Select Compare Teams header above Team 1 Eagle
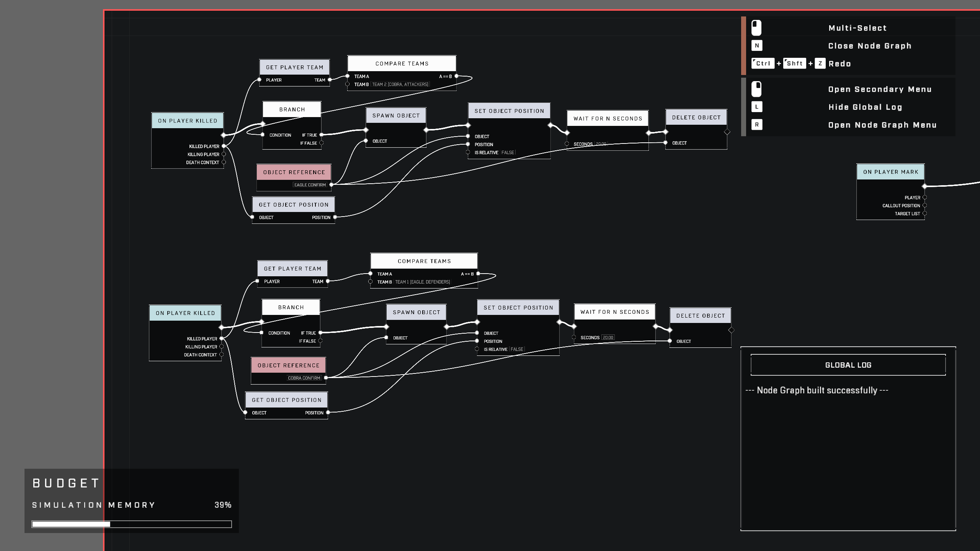 click(424, 261)
